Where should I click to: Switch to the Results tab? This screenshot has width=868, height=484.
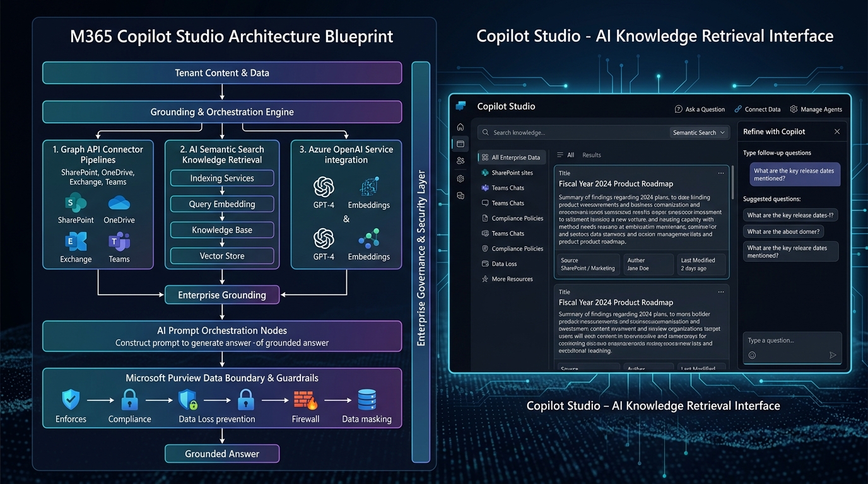tap(592, 155)
